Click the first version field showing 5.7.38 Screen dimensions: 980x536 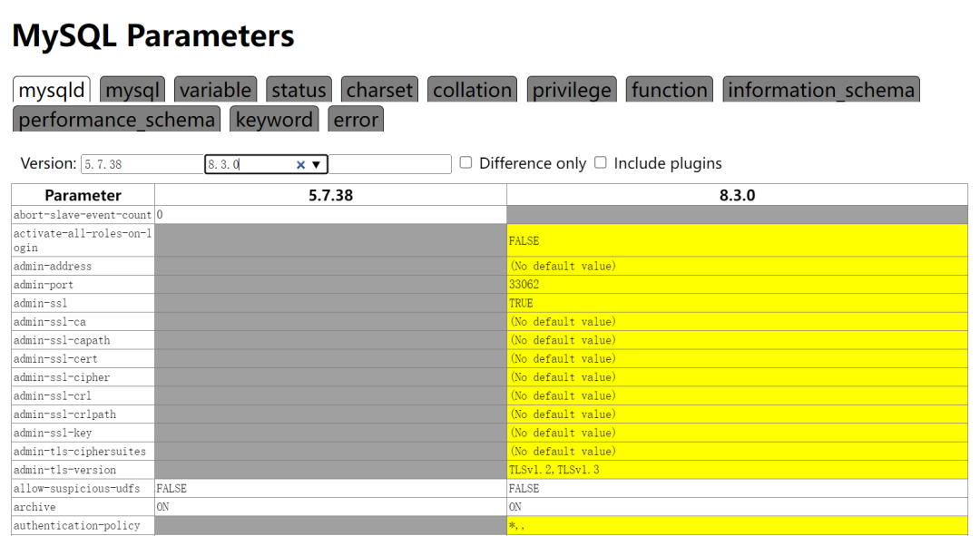pyautogui.click(x=142, y=164)
